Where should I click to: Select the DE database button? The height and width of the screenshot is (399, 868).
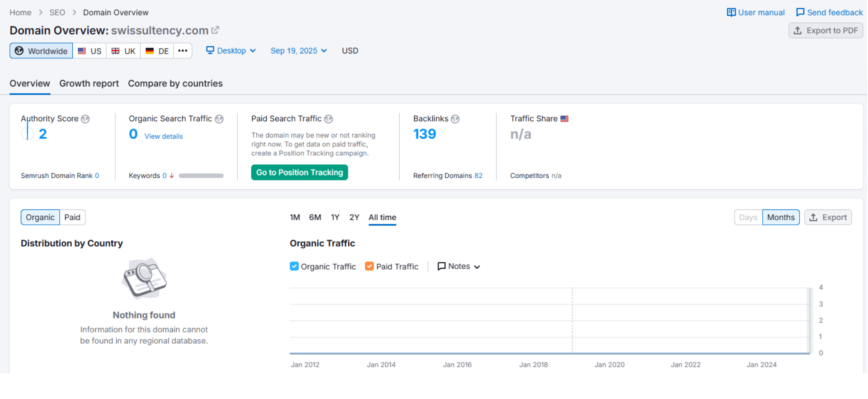(x=157, y=51)
